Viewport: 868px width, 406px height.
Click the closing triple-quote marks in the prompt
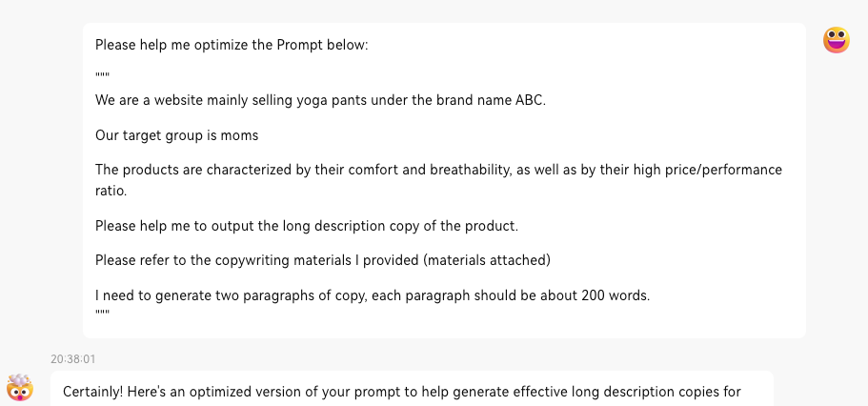pos(102,313)
